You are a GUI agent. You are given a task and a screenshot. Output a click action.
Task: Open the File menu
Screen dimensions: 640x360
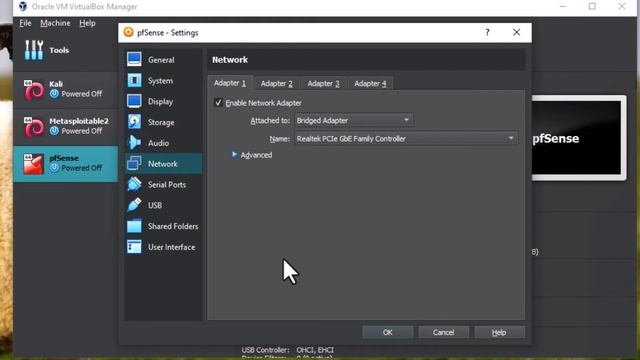pos(25,23)
